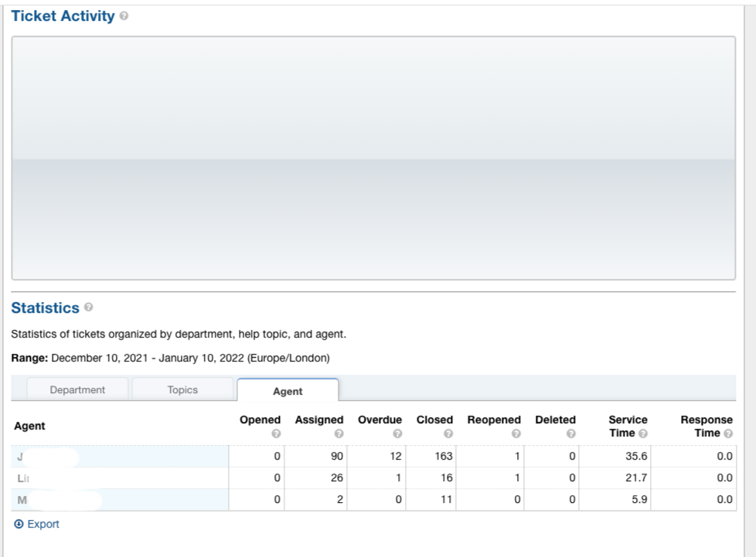Click inside the Ticket Activity chart area
This screenshot has height=557, width=756.
(373, 158)
